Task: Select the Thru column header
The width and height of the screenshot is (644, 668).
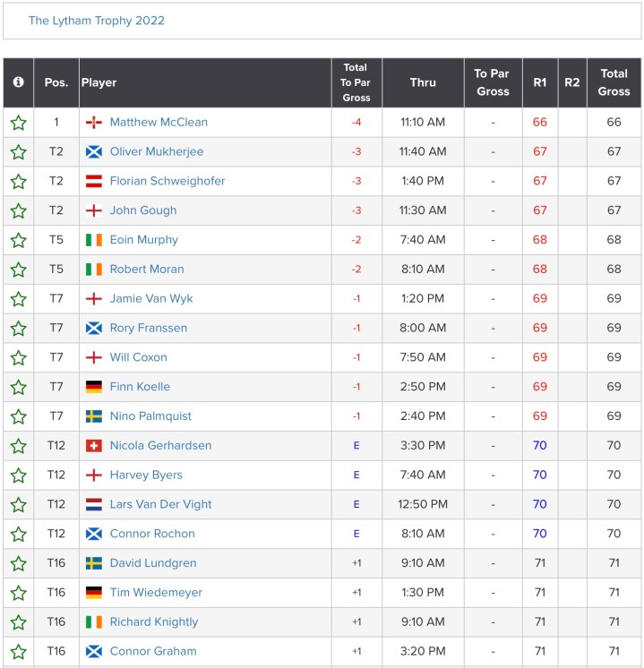Action: pos(423,82)
